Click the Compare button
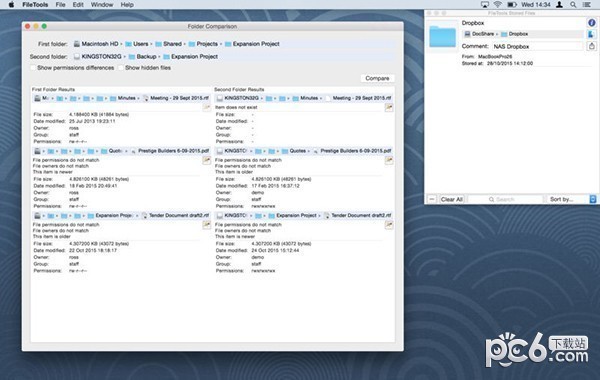600x380 pixels. pos(377,78)
